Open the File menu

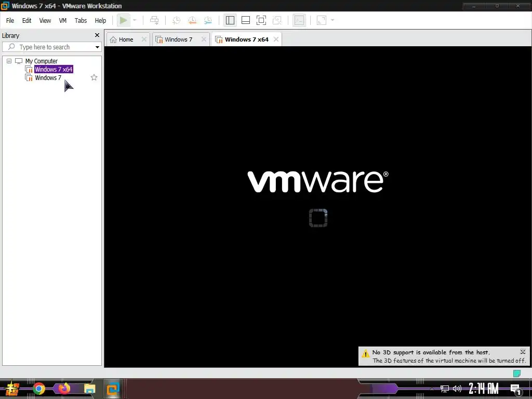point(10,21)
